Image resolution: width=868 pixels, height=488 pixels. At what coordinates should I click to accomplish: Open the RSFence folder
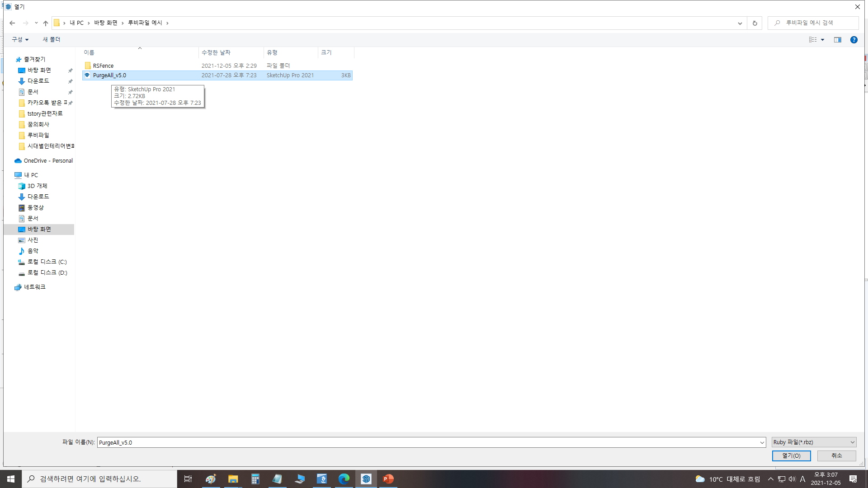[x=103, y=66]
